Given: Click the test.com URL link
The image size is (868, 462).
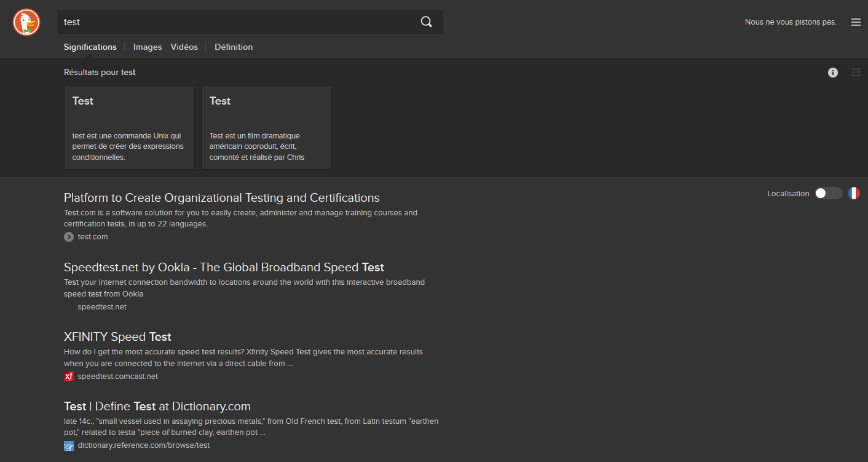Looking at the screenshot, I should [93, 236].
